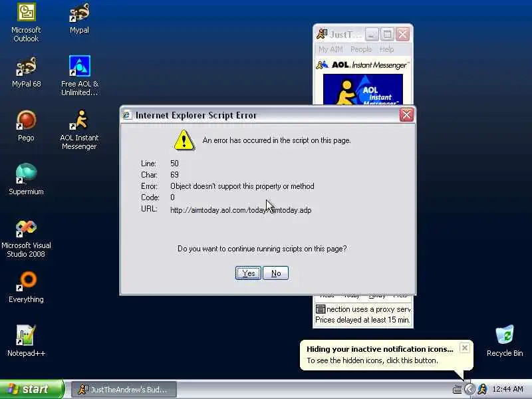Select the Everything desktop icon
532x399 pixels.
click(26, 287)
